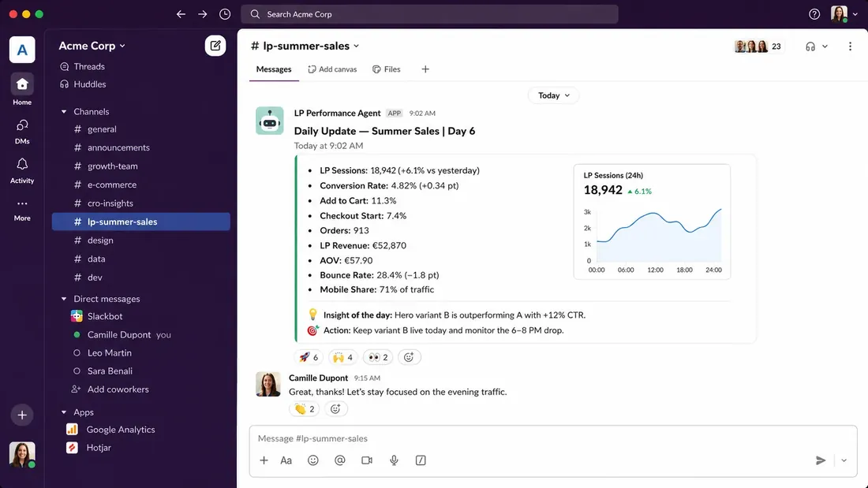The height and width of the screenshot is (488, 868).
Task: Collapse the Channels section
Action: coord(64,112)
